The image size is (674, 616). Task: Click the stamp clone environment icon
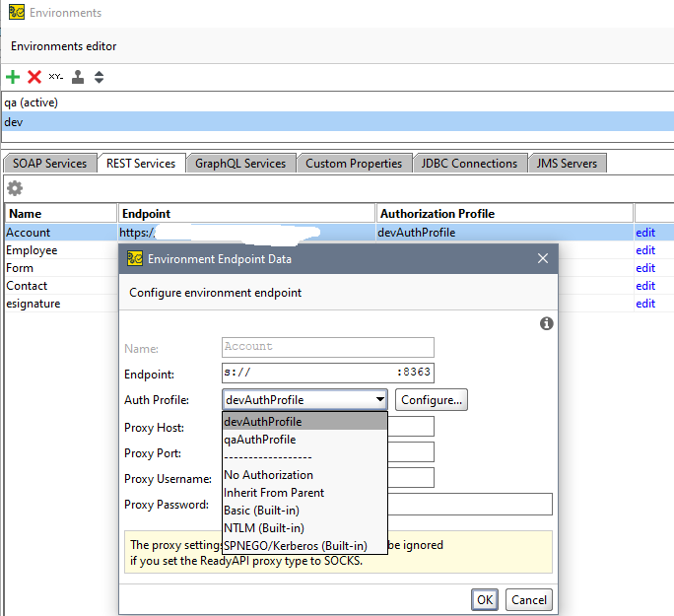click(78, 77)
